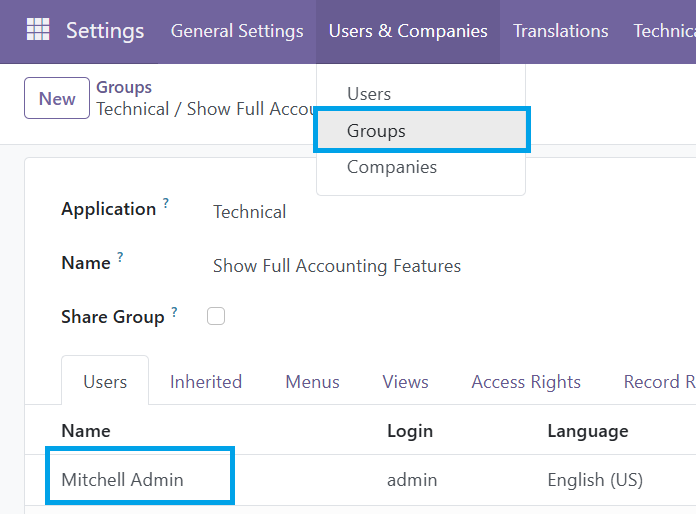This screenshot has height=514, width=696.
Task: Click the New button
Action: (x=57, y=98)
